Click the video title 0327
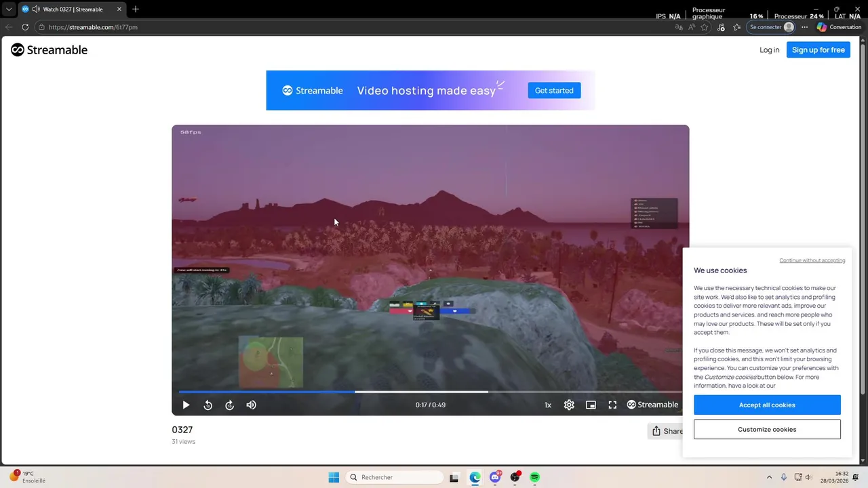The width and height of the screenshot is (868, 488). (182, 430)
